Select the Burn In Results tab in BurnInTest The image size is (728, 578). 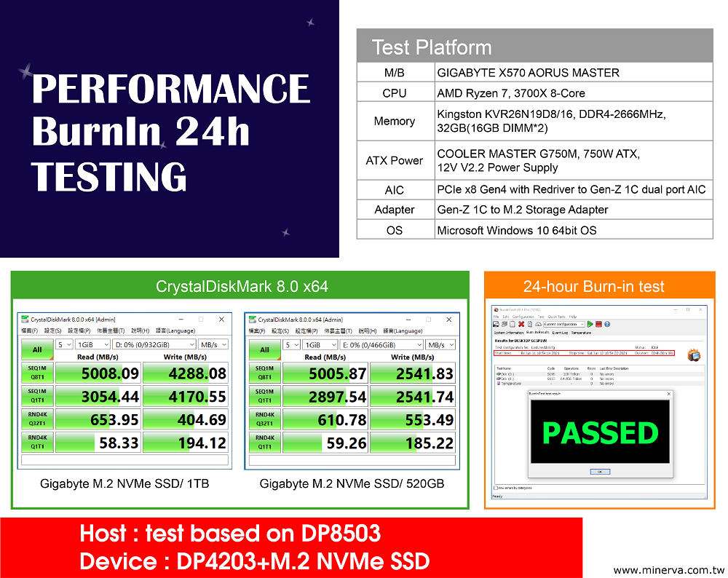click(538, 333)
